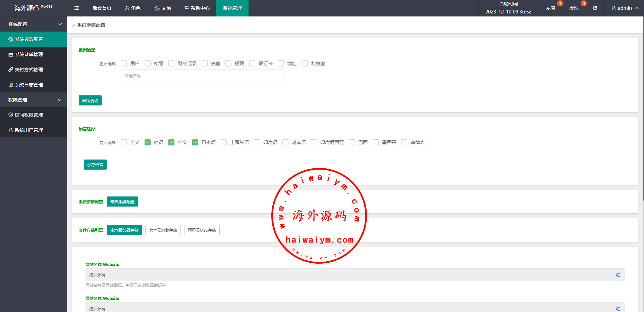Image resolution: width=644 pixels, height=312 pixels.
Task: Click the 充值 notification badge item
Action: (550, 8)
